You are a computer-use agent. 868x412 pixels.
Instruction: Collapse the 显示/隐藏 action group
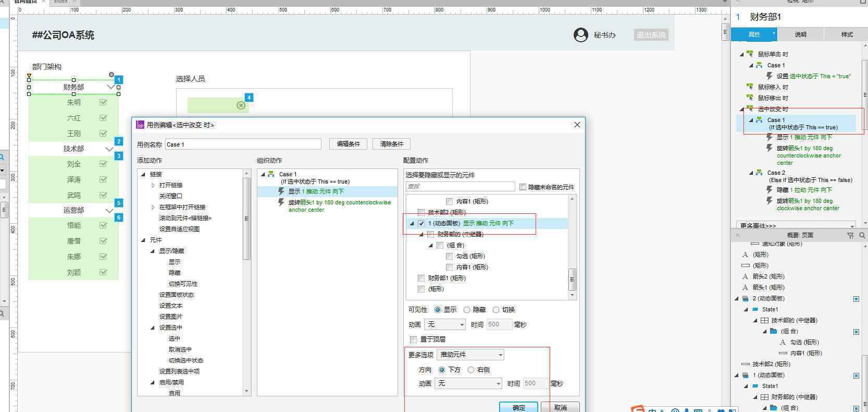(x=153, y=251)
